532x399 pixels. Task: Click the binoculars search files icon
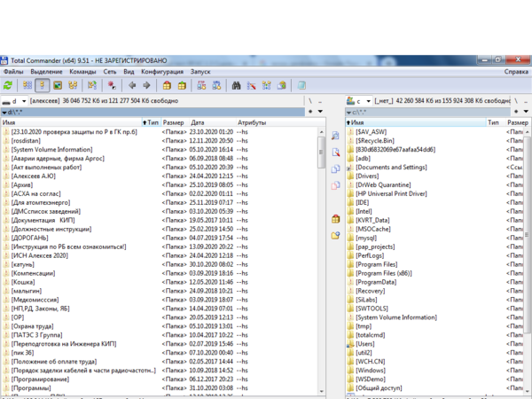pyautogui.click(x=237, y=86)
